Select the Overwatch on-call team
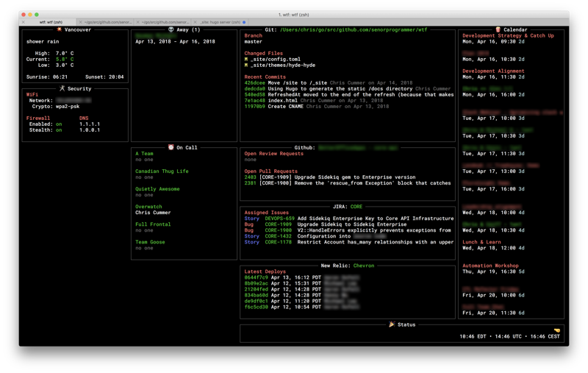The image size is (588, 373). tap(148, 207)
